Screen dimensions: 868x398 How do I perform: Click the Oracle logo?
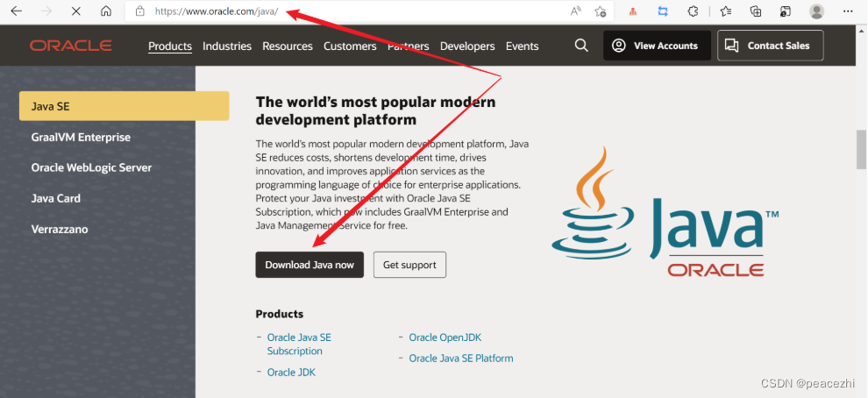click(x=71, y=46)
